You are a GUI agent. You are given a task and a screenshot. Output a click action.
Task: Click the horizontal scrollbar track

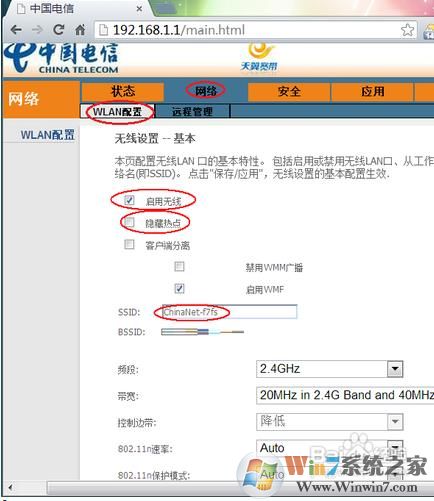tap(240, 488)
